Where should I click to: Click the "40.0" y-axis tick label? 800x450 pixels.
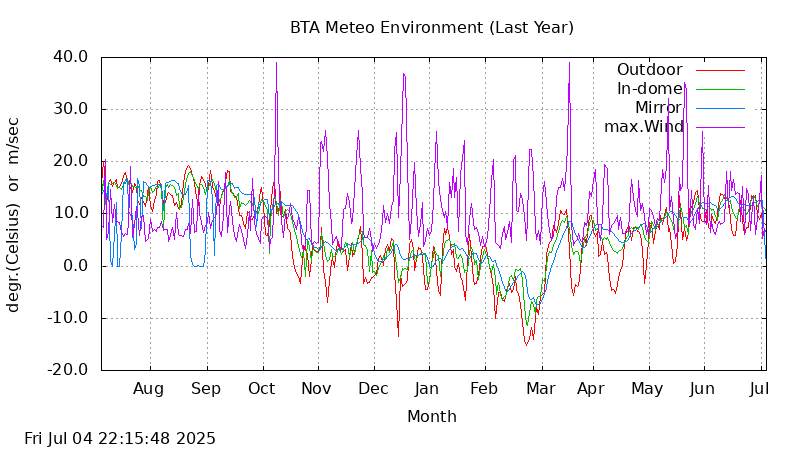tap(70, 57)
